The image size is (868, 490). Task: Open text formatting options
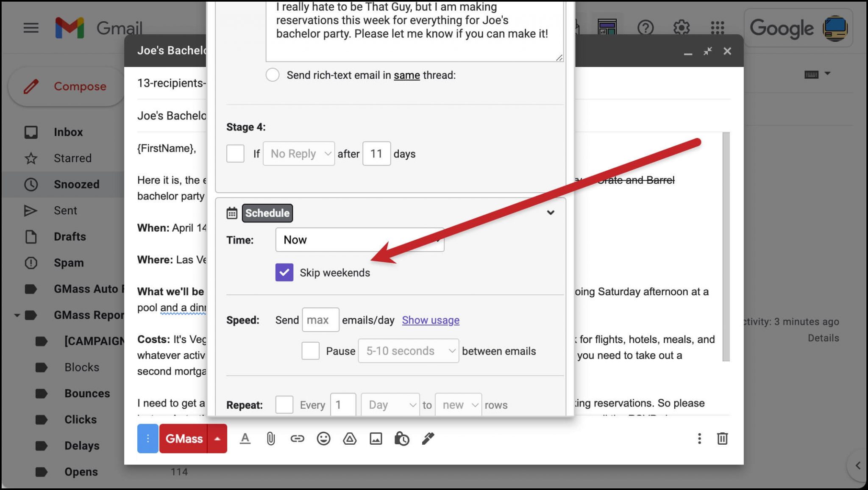click(245, 439)
